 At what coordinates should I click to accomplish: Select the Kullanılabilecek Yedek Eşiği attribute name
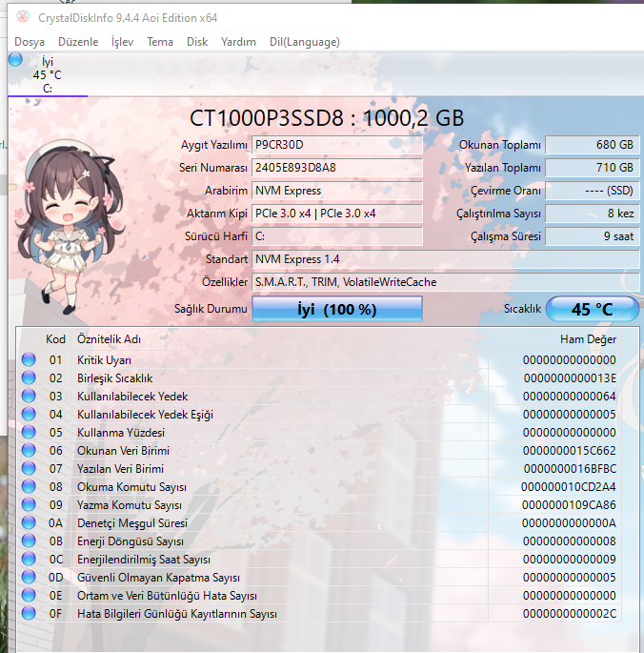click(x=146, y=415)
